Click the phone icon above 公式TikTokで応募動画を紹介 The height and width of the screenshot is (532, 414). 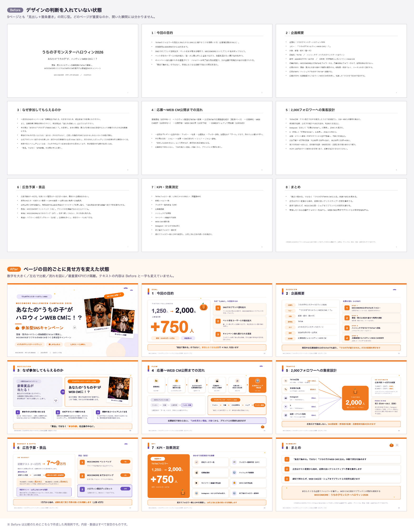(x=197, y=381)
